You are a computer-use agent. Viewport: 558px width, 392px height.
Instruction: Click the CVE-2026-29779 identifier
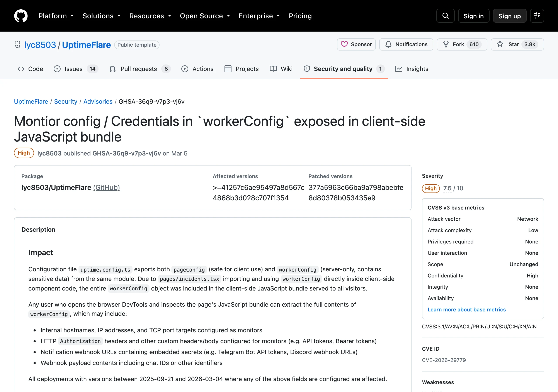444,360
